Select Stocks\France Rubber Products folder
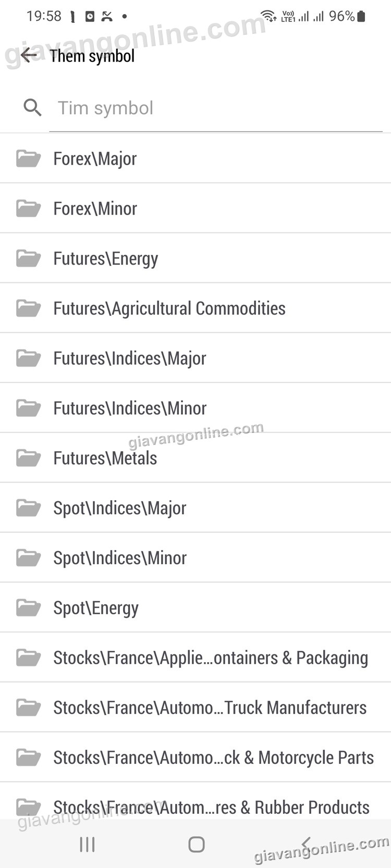 click(x=211, y=807)
